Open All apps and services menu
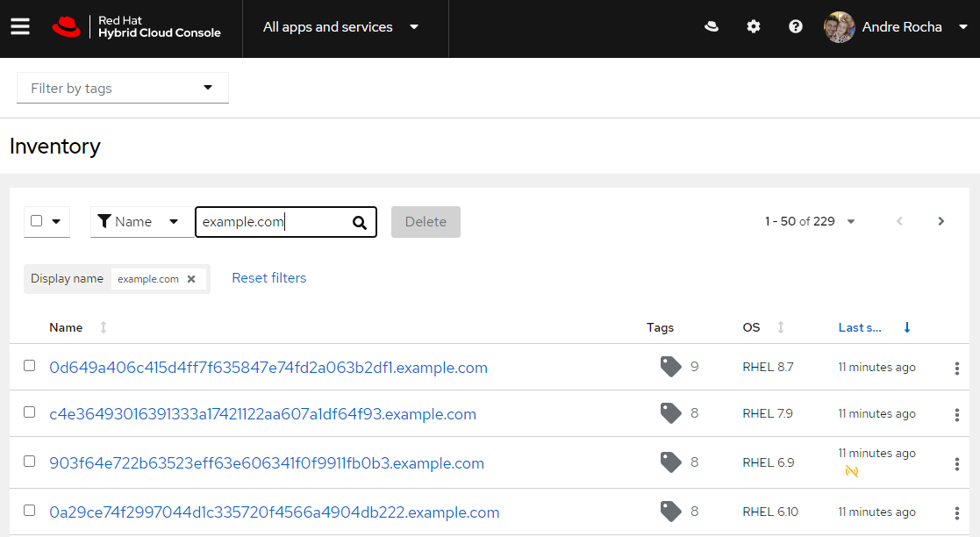This screenshot has height=537, width=980. pos(341,27)
